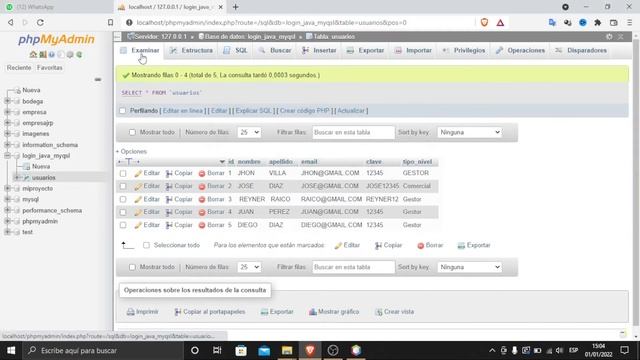This screenshot has height=360, width=640.
Task: Open the Favoritas navigation tab
Action: click(50, 68)
